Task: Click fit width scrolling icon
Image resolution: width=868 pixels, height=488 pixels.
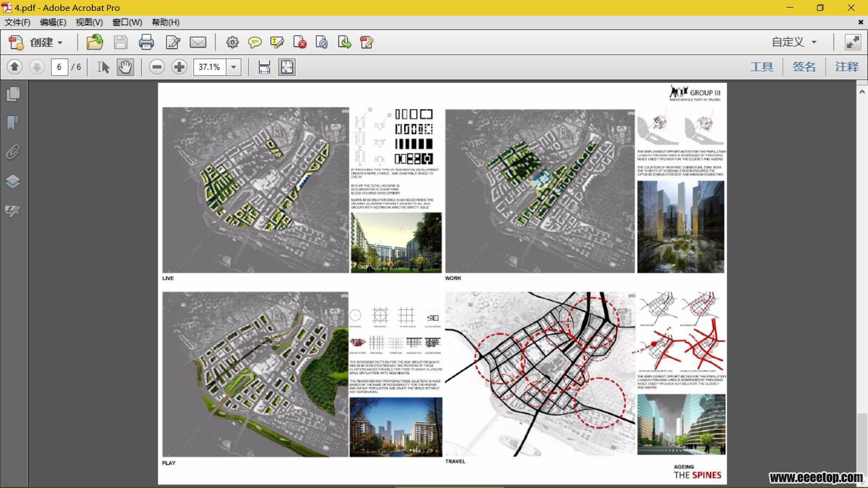Action: 264,67
